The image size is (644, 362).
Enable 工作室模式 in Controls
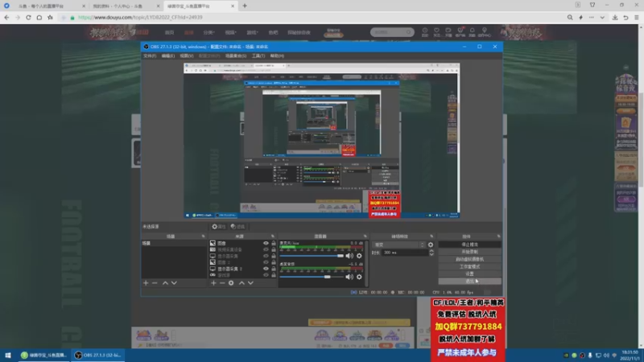click(x=469, y=266)
